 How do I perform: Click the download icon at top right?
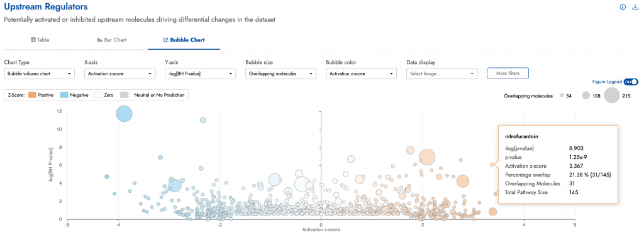635,7
